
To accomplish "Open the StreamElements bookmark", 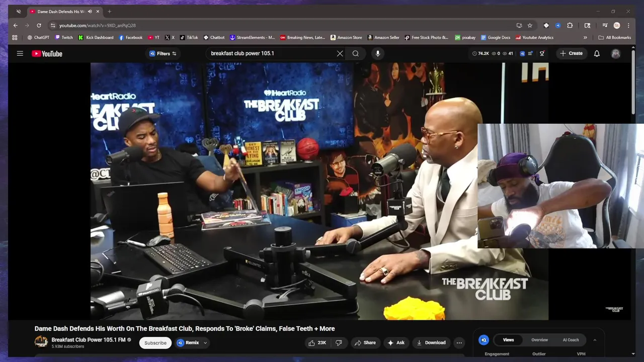I will 253,37.
